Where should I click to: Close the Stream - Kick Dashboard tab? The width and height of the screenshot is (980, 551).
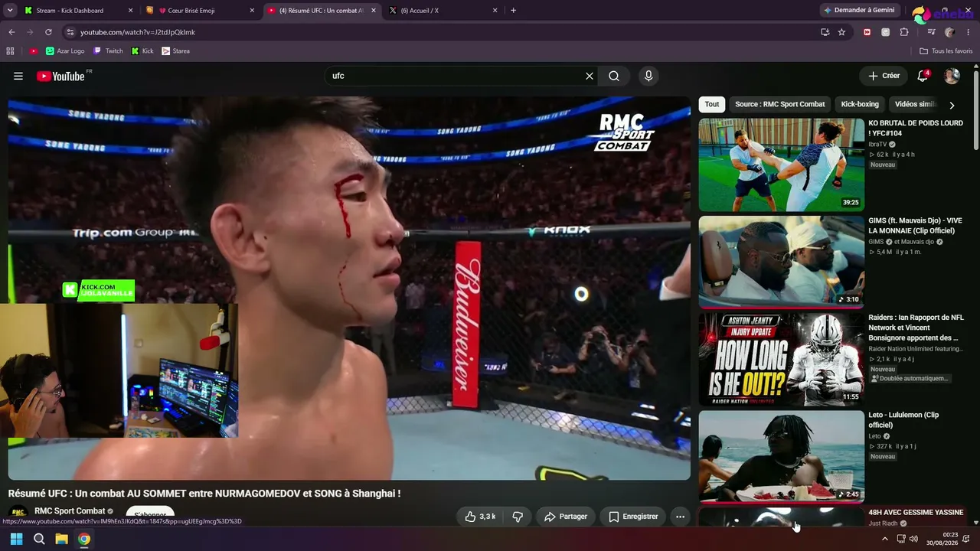[130, 11]
